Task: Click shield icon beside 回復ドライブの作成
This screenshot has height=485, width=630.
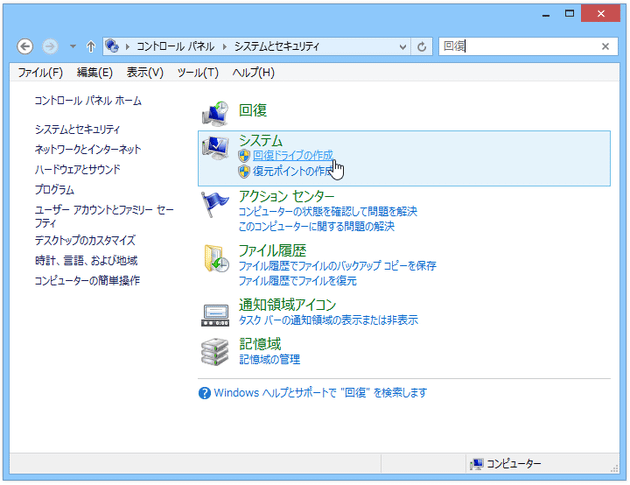Action: (244, 156)
